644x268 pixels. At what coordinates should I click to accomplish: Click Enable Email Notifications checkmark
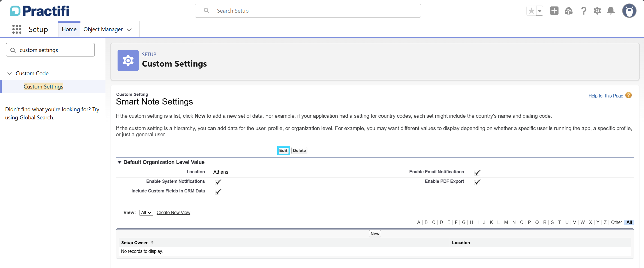pyautogui.click(x=478, y=172)
